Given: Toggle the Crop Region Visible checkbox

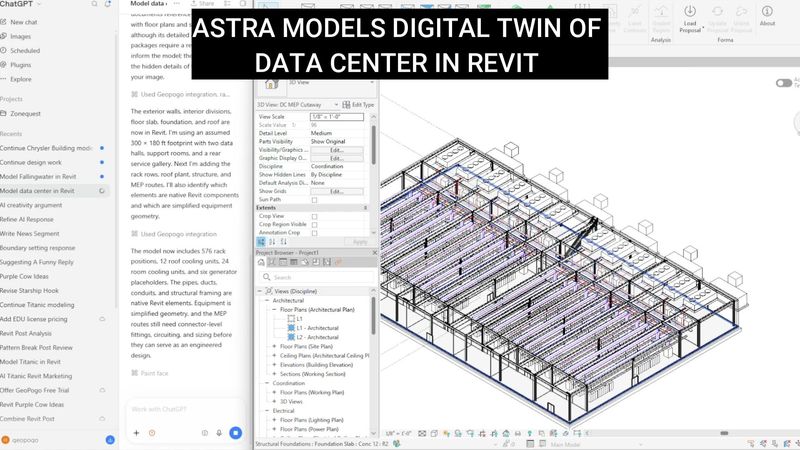Looking at the screenshot, I should click(x=314, y=224).
